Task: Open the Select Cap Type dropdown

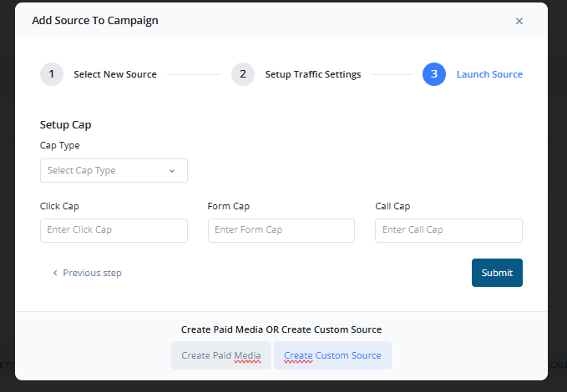Action: pos(114,170)
